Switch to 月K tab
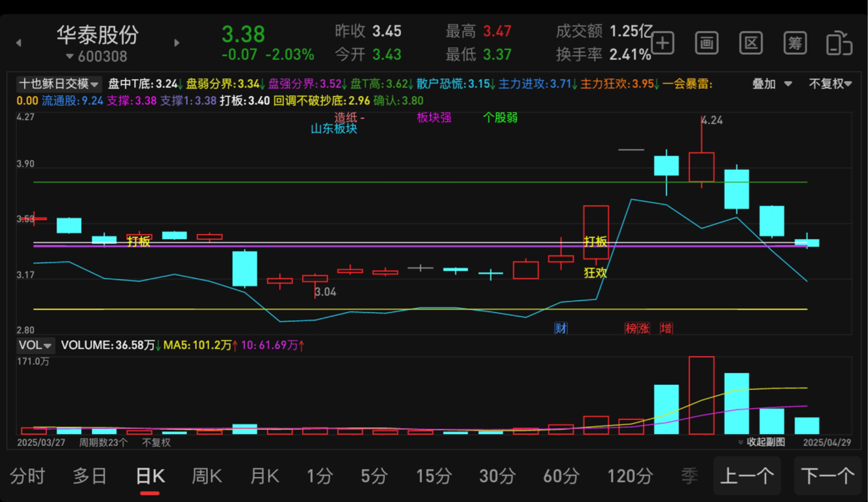The image size is (868, 502). (x=264, y=476)
